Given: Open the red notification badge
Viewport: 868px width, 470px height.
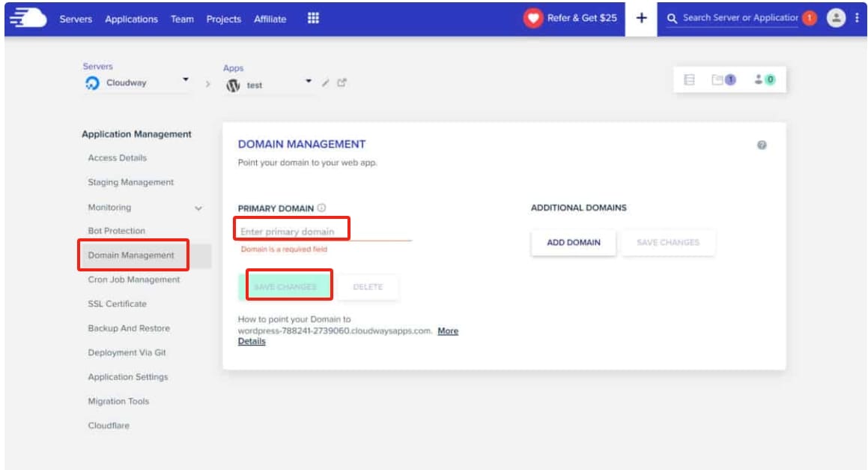Looking at the screenshot, I should [810, 18].
